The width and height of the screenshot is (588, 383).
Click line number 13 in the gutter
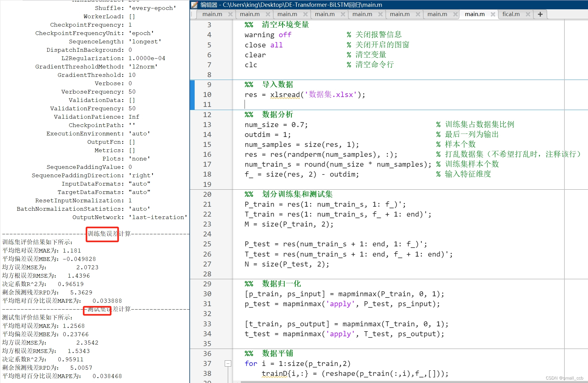click(207, 125)
